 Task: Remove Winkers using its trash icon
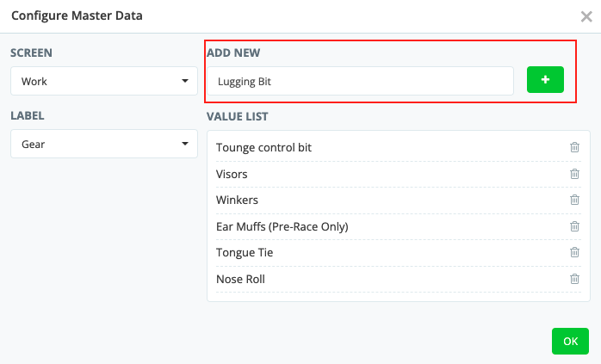(x=574, y=200)
